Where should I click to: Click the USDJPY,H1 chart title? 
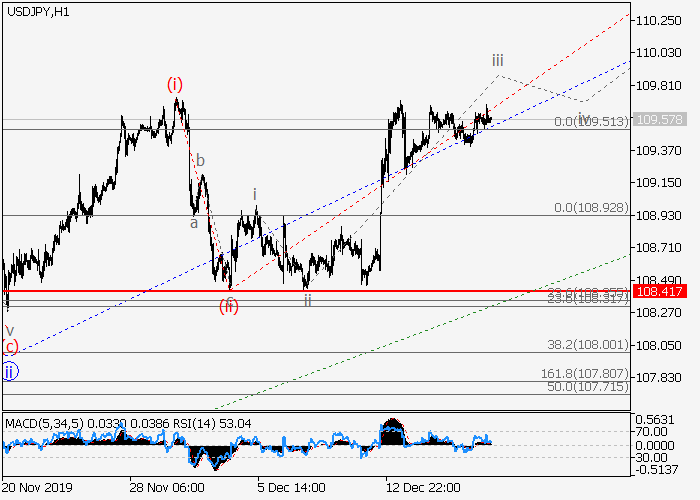coord(36,10)
